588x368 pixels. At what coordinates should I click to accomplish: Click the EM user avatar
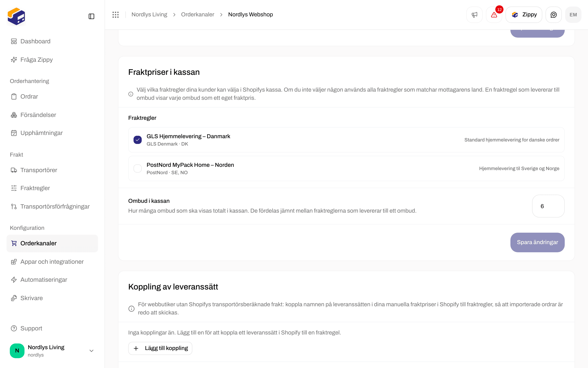coord(573,15)
